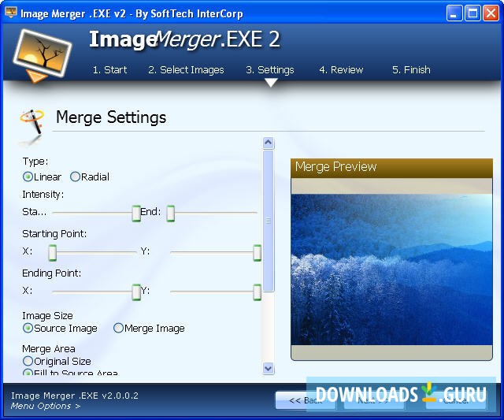Click the Starting Point label
This screenshot has width=504, height=420.
[x=54, y=234]
